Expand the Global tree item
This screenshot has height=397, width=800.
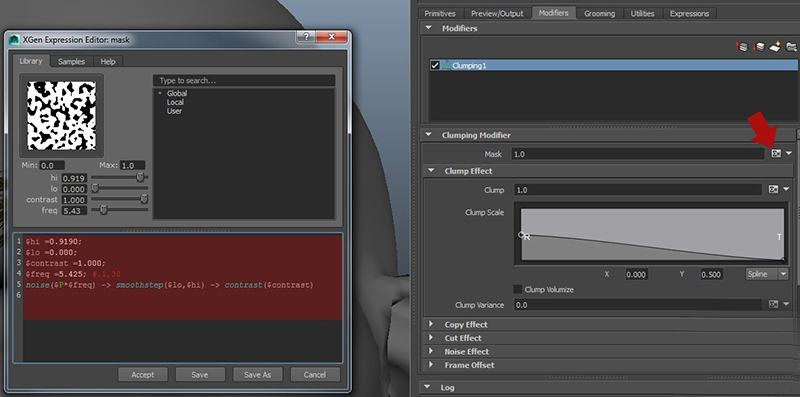coord(160,93)
